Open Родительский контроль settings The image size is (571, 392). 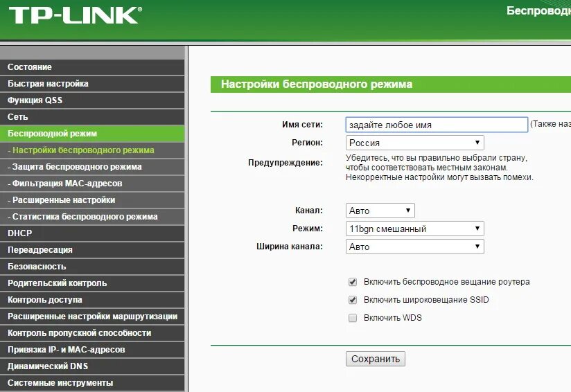(x=92, y=283)
